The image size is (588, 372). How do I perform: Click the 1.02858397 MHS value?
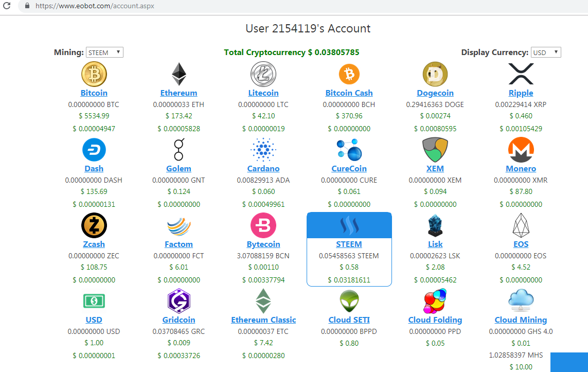[515, 355]
